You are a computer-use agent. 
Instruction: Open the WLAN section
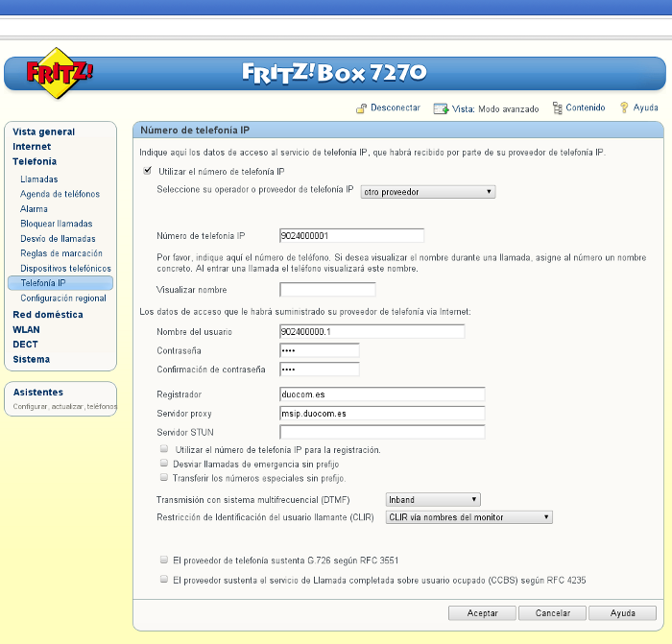tap(26, 329)
